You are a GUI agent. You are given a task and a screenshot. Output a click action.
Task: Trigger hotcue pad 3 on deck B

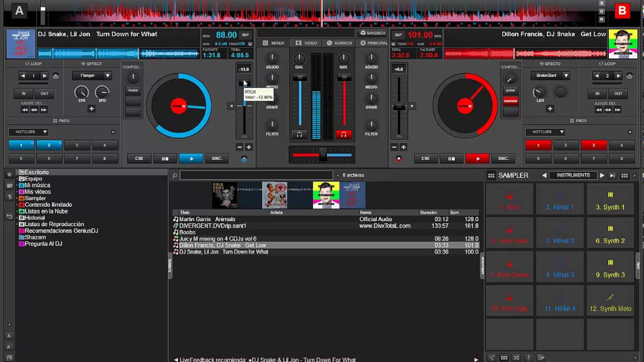pos(594,145)
